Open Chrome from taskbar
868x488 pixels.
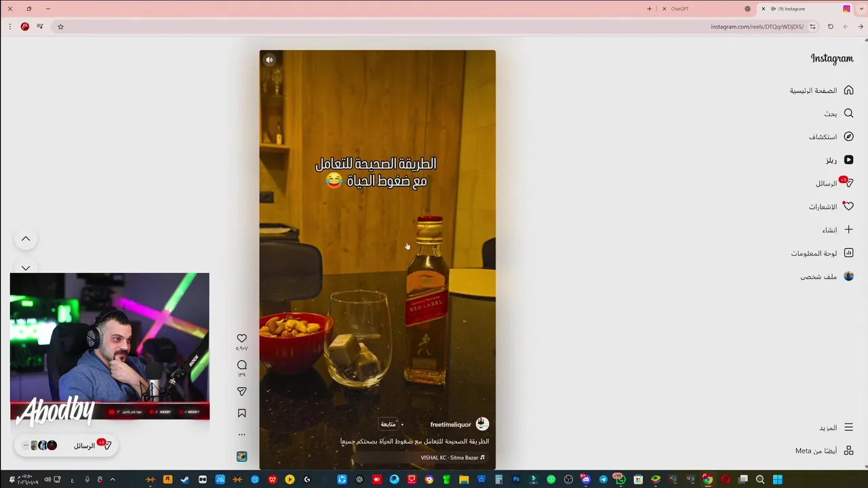707,480
